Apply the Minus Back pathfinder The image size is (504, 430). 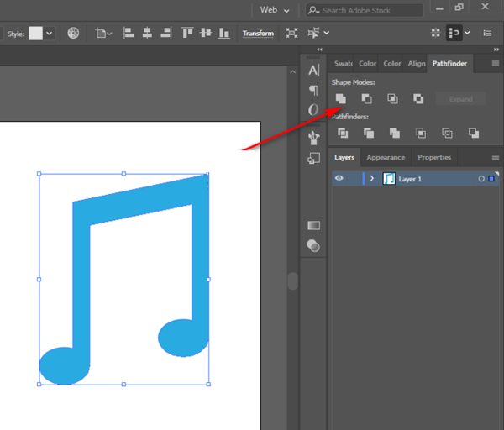(474, 133)
